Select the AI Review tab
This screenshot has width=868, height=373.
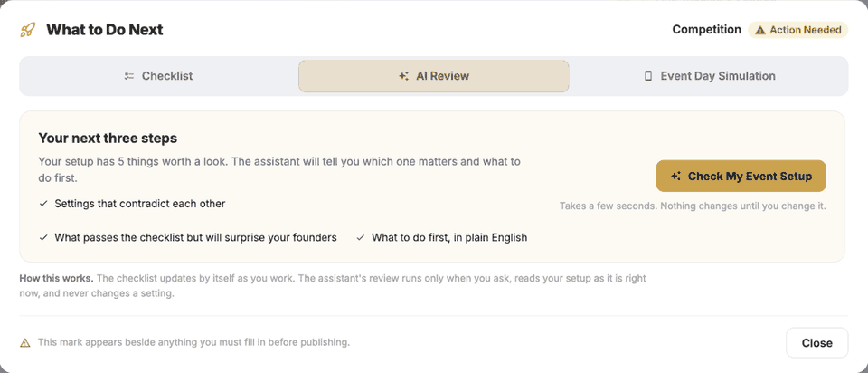tap(433, 76)
